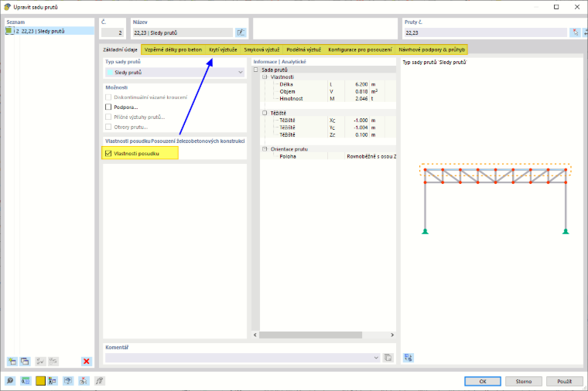Click the Storno button
Screen dimensions: 588x391
pos(524,381)
